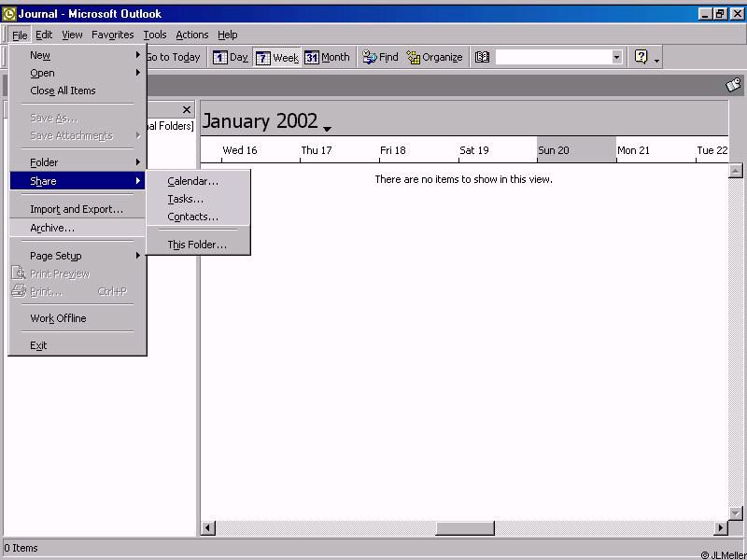Switch to Month view in toolbar
Screen dimensions: 747x560
coord(328,58)
